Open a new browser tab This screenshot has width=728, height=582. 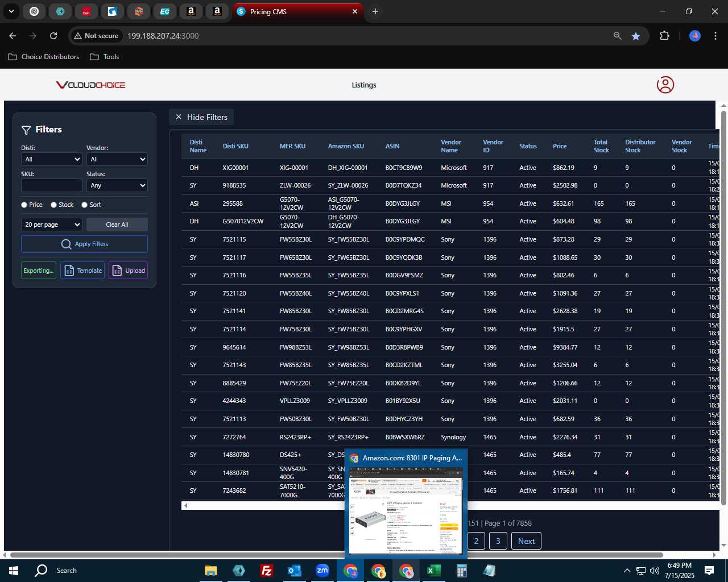pyautogui.click(x=375, y=11)
